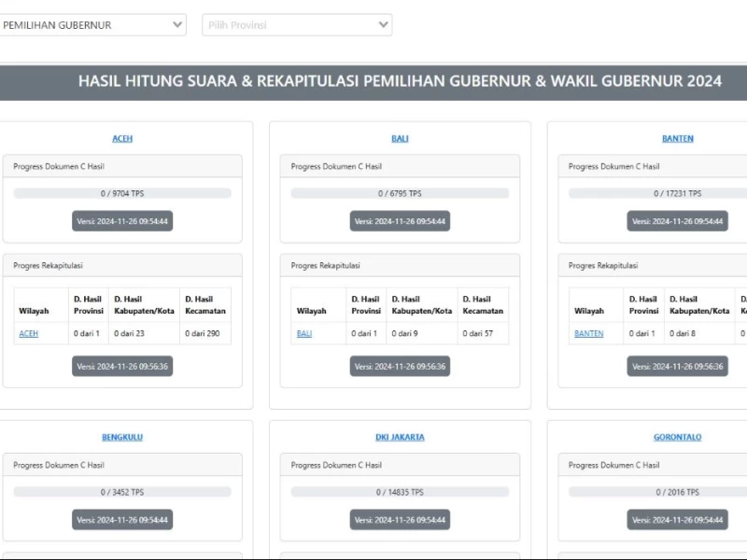This screenshot has height=560, width=747.
Task: Click 'Progress Dokumen C Hasil' header in the BALI card
Action: [x=400, y=166]
